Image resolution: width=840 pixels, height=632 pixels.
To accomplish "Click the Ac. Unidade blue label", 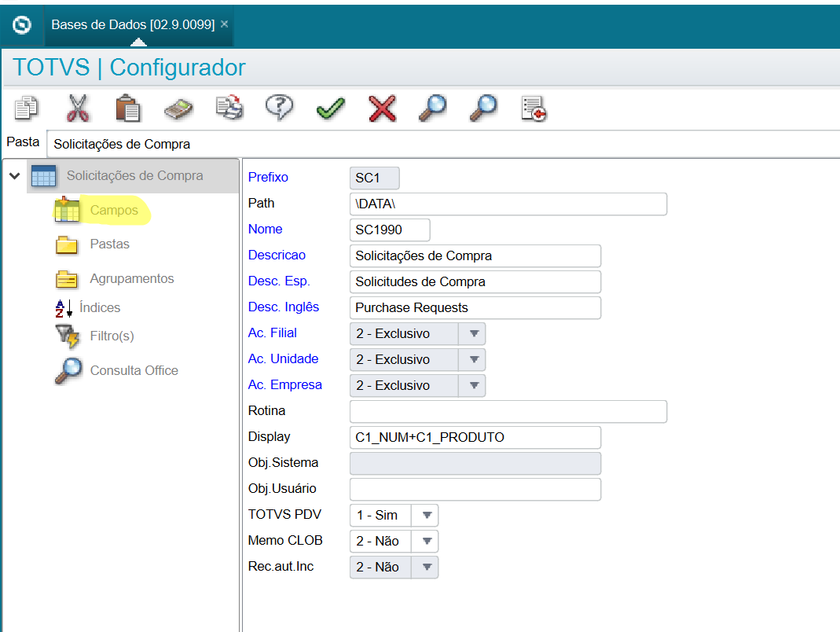I will point(283,358).
